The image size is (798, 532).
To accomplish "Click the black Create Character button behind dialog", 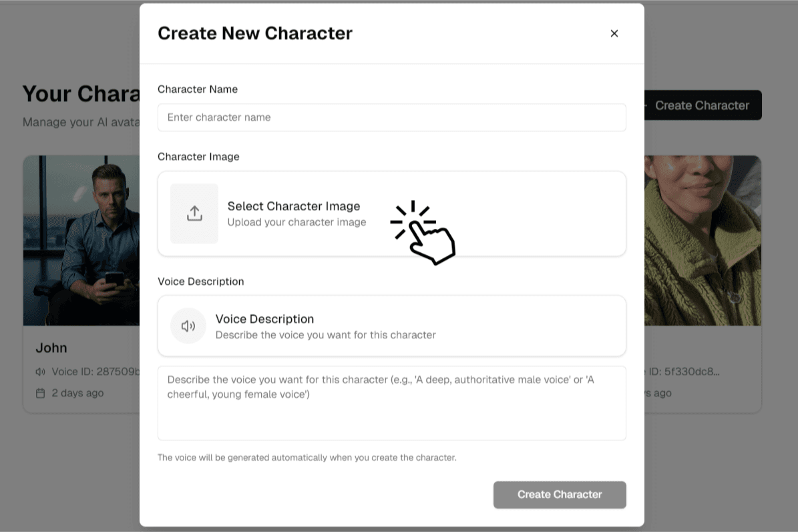I will pos(702,105).
